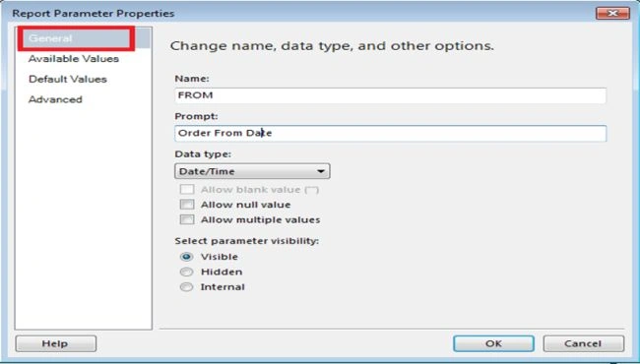Click the Data type dropdown arrow
640x364 pixels.
pos(321,171)
